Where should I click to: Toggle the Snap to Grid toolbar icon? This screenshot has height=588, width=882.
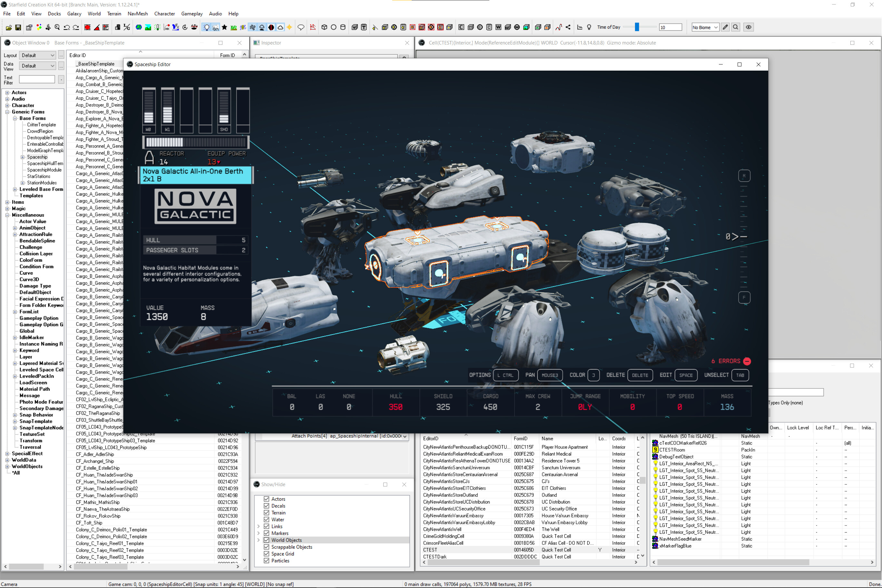coord(88,27)
